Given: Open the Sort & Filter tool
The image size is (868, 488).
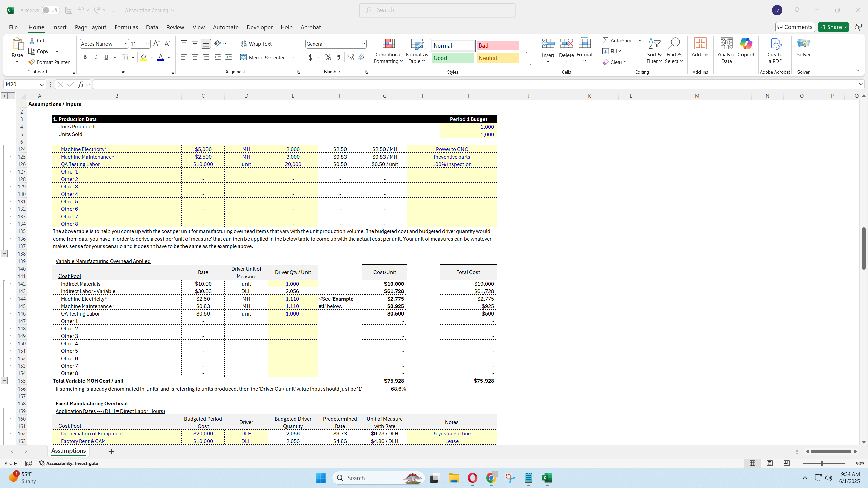Looking at the screenshot, I should coord(654,51).
